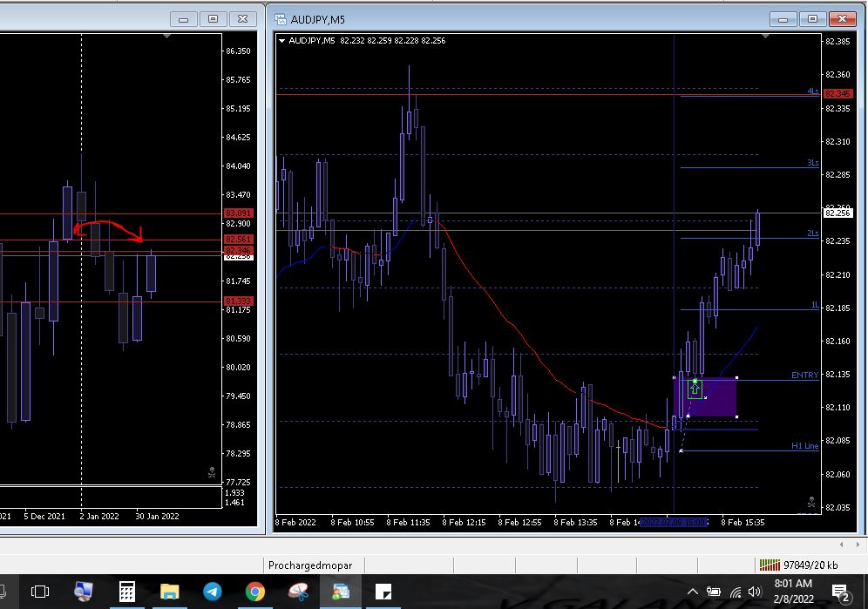The width and height of the screenshot is (868, 609).
Task: Open the notification center with 2 alerts
Action: pyautogui.click(x=841, y=592)
